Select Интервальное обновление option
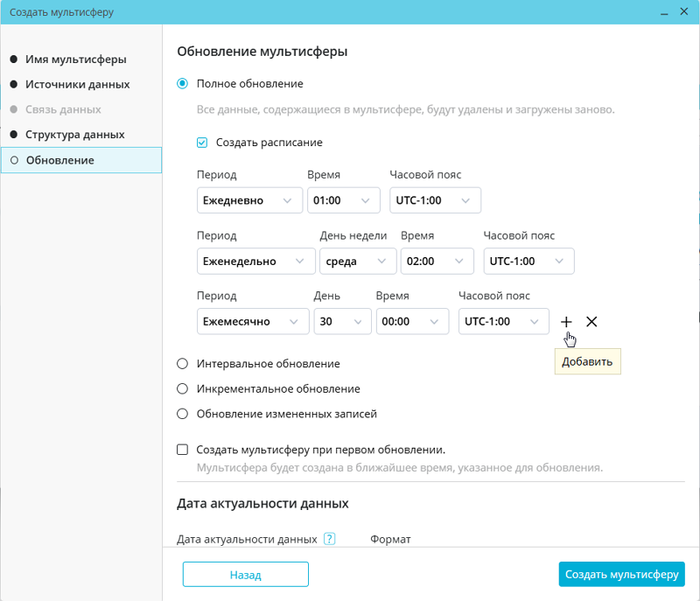Image resolution: width=700 pixels, height=601 pixels. (183, 363)
